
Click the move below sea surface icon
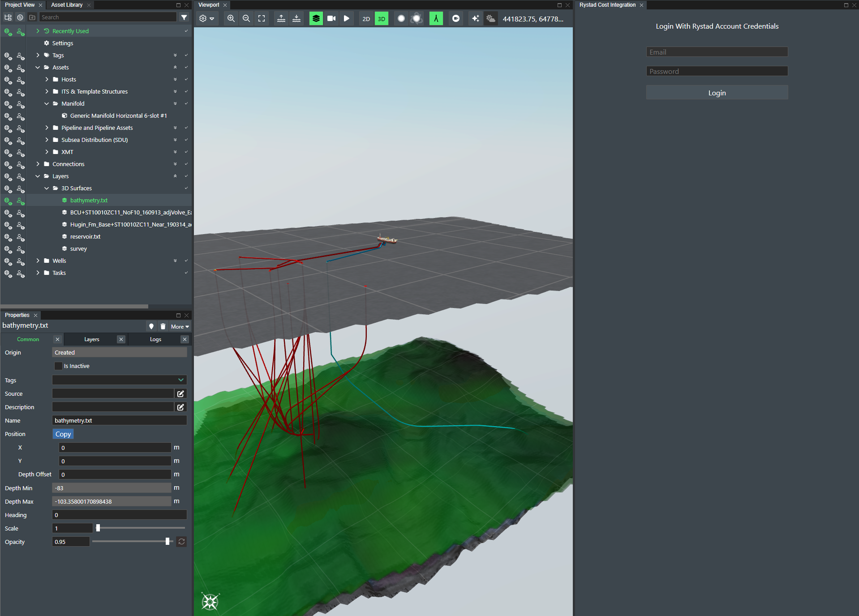click(296, 19)
